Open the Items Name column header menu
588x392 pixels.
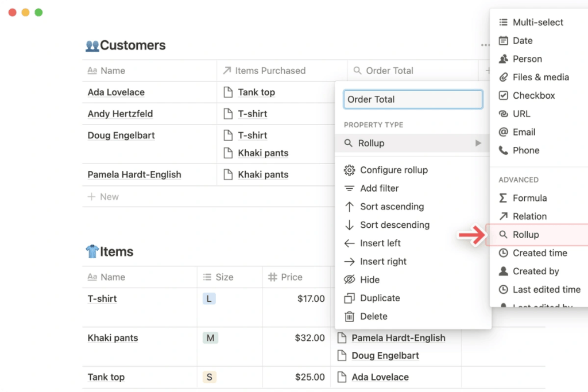coord(140,277)
